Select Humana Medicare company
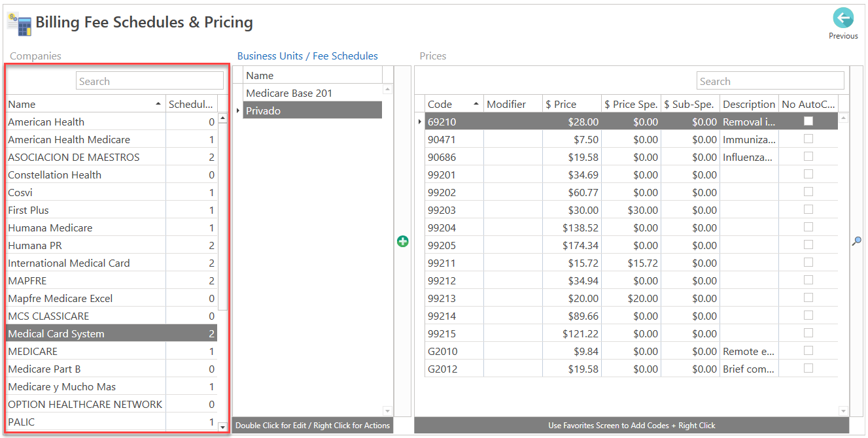This screenshot has height=438, width=868. coord(111,227)
